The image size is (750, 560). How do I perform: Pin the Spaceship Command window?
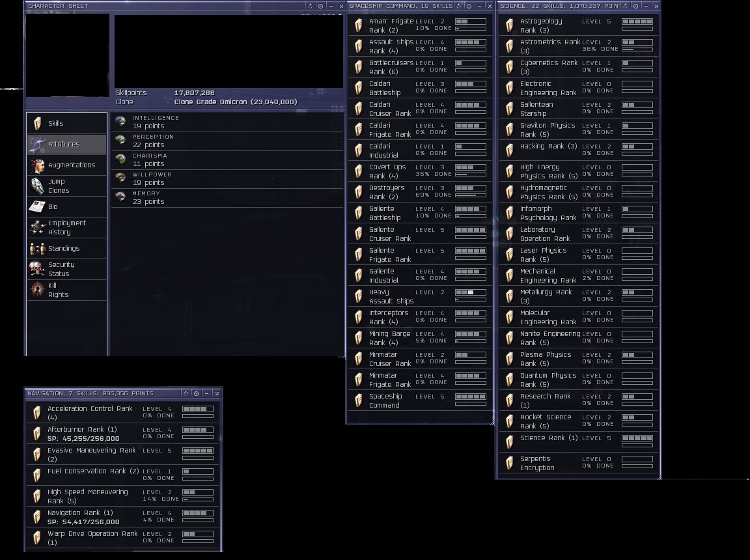click(459, 6)
